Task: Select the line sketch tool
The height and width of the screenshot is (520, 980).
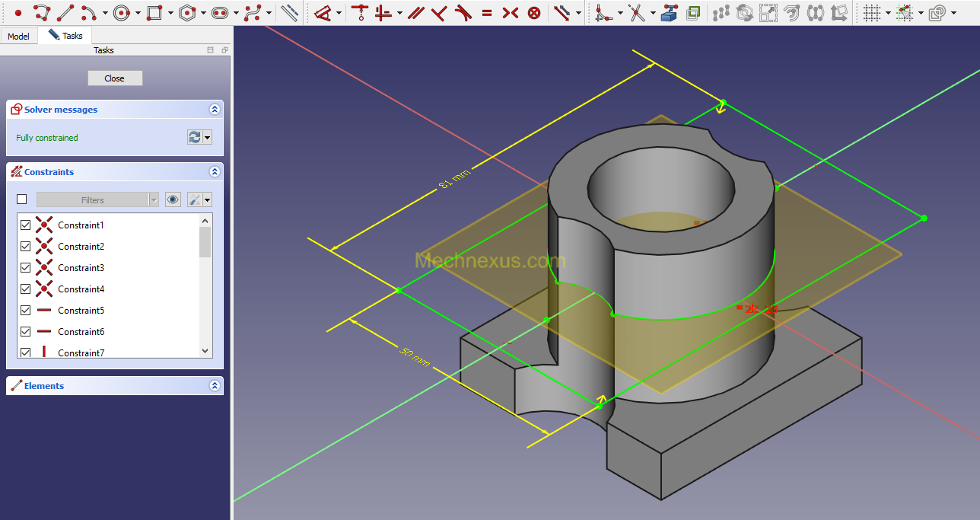Action: point(66,13)
